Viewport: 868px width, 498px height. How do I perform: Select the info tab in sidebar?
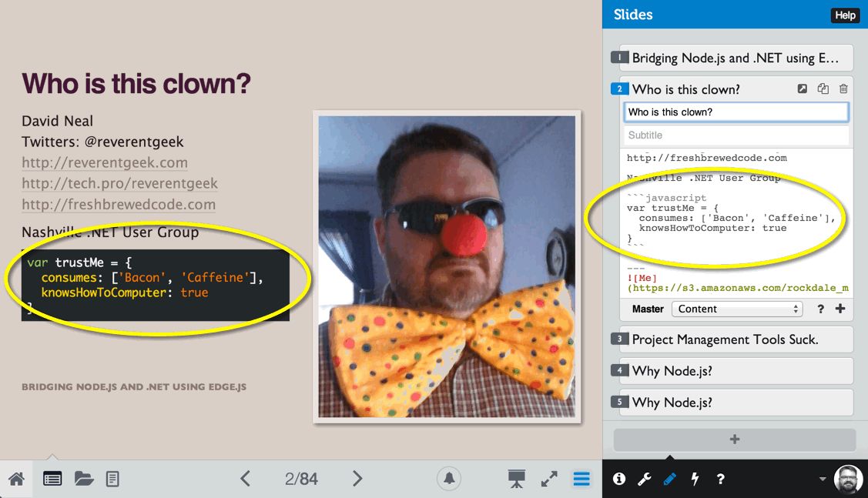(618, 479)
